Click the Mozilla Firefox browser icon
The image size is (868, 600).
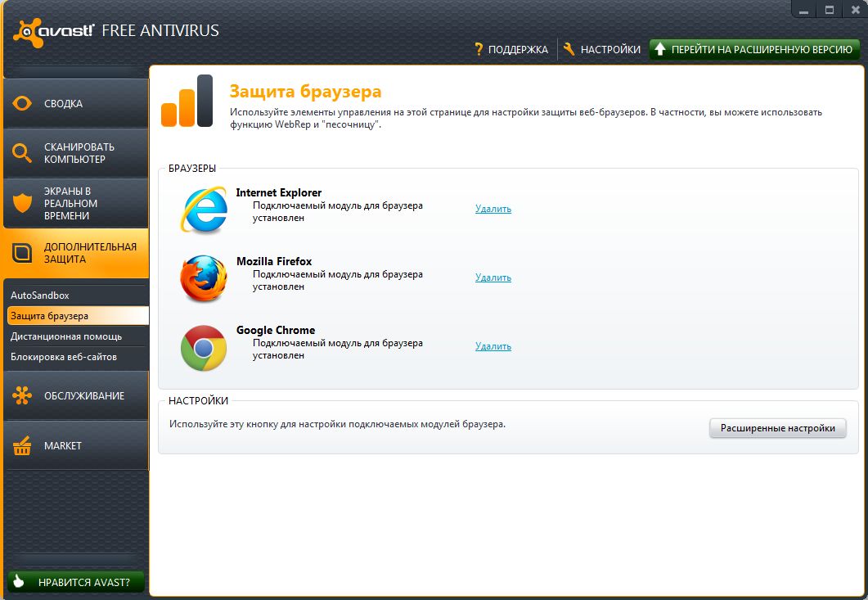tap(204, 278)
